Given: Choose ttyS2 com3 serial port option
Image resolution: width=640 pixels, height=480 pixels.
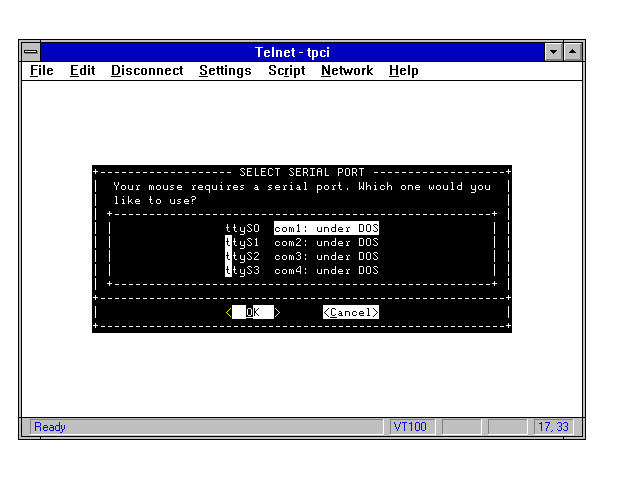Looking at the screenshot, I should click(x=302, y=256).
